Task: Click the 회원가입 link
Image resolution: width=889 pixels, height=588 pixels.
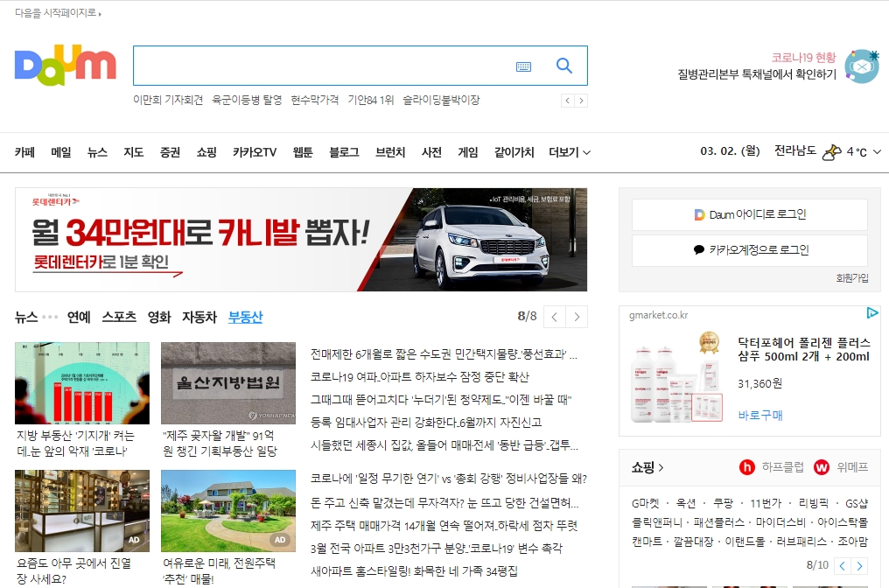Action: pyautogui.click(x=852, y=278)
